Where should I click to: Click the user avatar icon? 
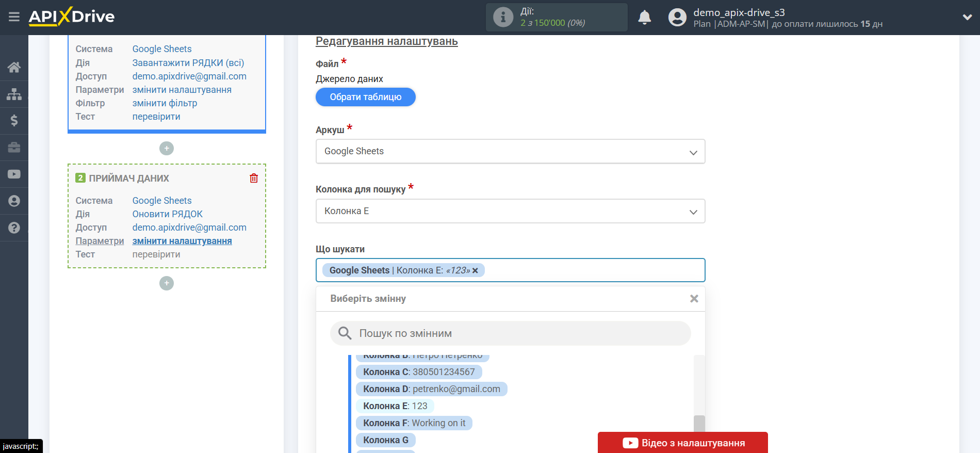pos(677,18)
